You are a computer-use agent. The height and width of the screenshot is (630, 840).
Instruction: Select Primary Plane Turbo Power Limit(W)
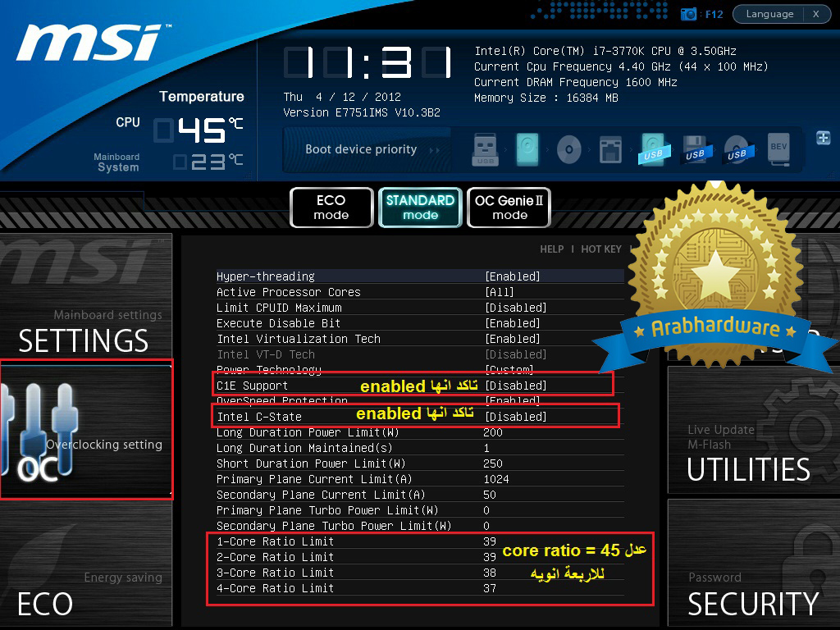click(420, 510)
